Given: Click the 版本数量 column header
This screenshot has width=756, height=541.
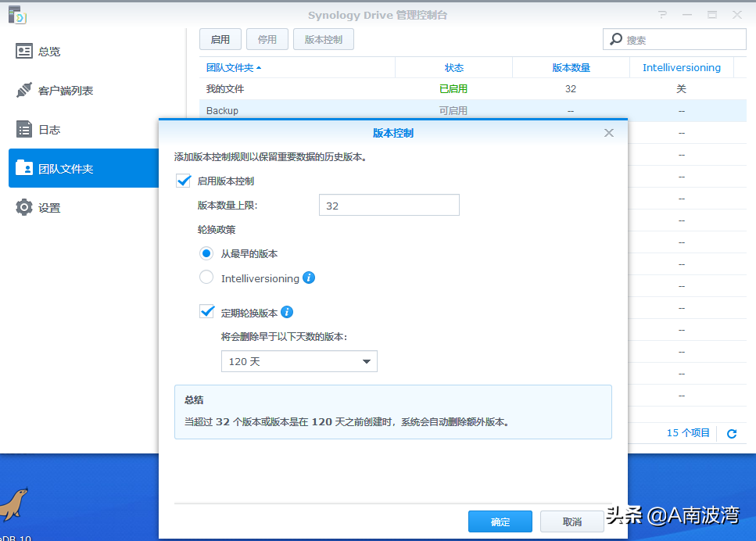Looking at the screenshot, I should (x=571, y=67).
